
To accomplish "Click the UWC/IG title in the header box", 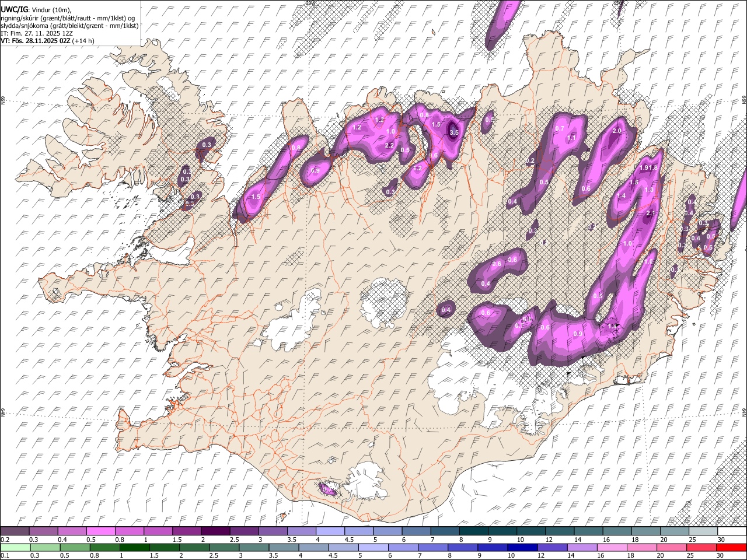I will click(x=14, y=9).
